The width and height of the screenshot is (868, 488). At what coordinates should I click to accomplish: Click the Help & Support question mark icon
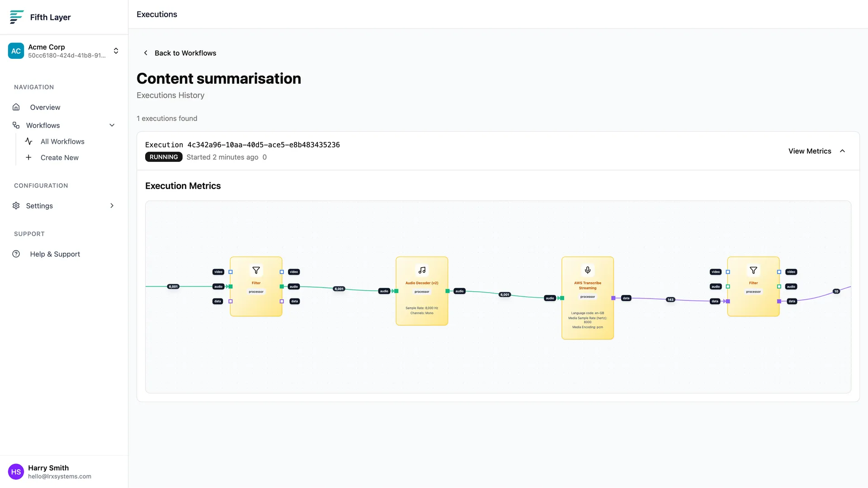(16, 254)
